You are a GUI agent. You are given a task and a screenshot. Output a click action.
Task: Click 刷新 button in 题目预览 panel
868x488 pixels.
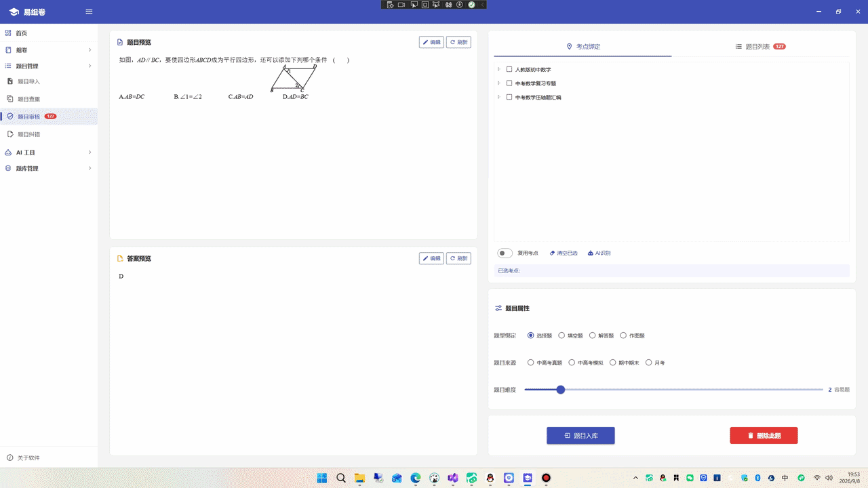(x=458, y=42)
